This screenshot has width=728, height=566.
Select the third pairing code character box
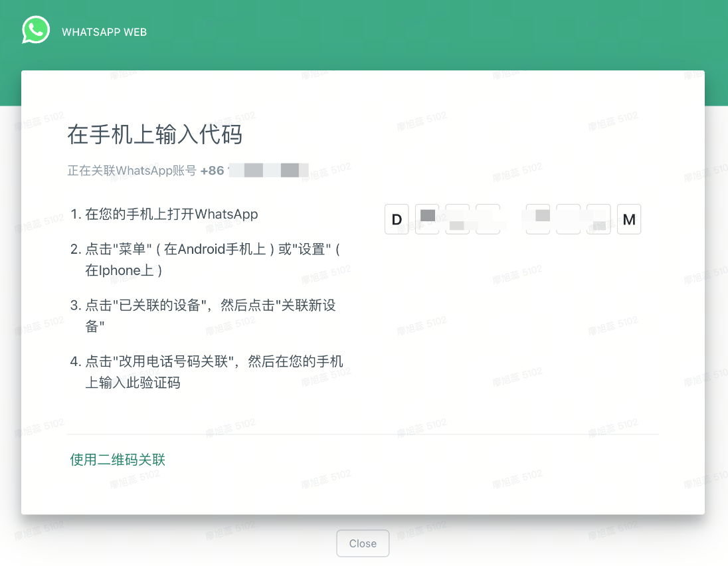point(457,219)
